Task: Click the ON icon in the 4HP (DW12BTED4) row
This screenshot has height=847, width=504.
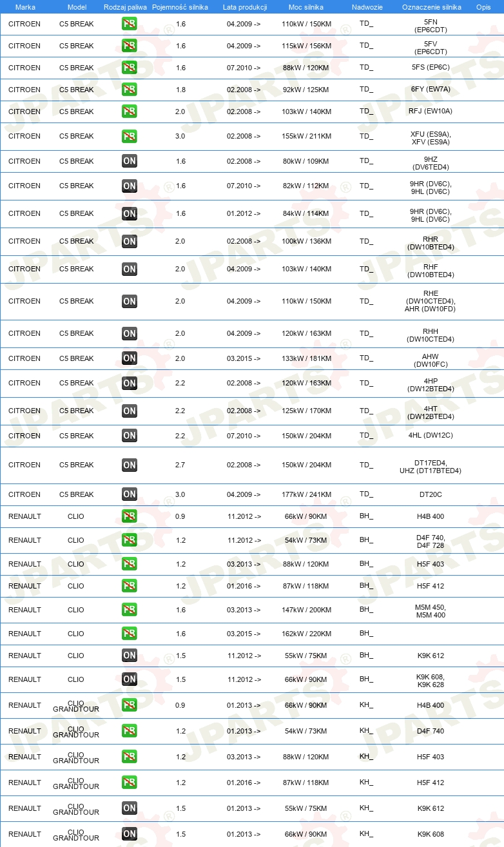Action: tap(129, 383)
